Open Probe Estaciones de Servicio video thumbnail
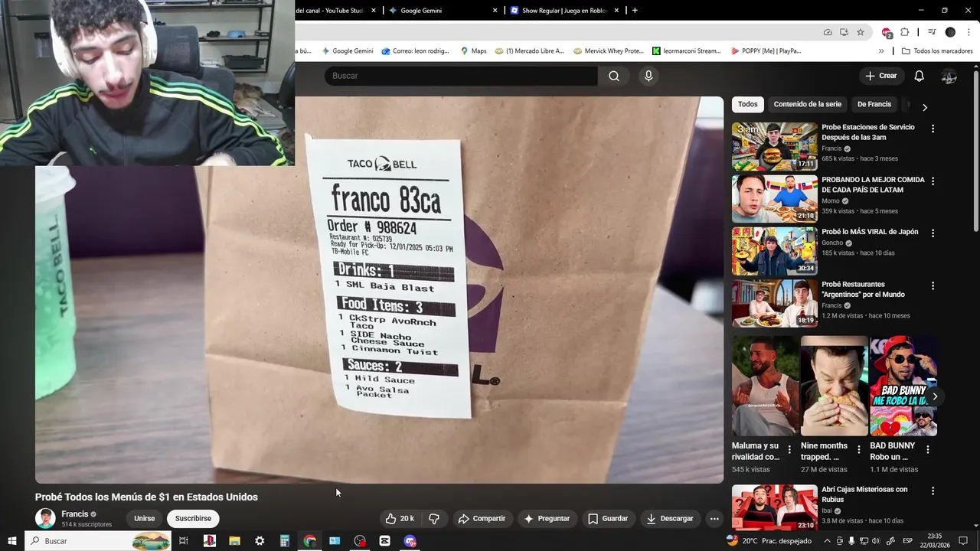This screenshot has height=551, width=980. (x=774, y=146)
